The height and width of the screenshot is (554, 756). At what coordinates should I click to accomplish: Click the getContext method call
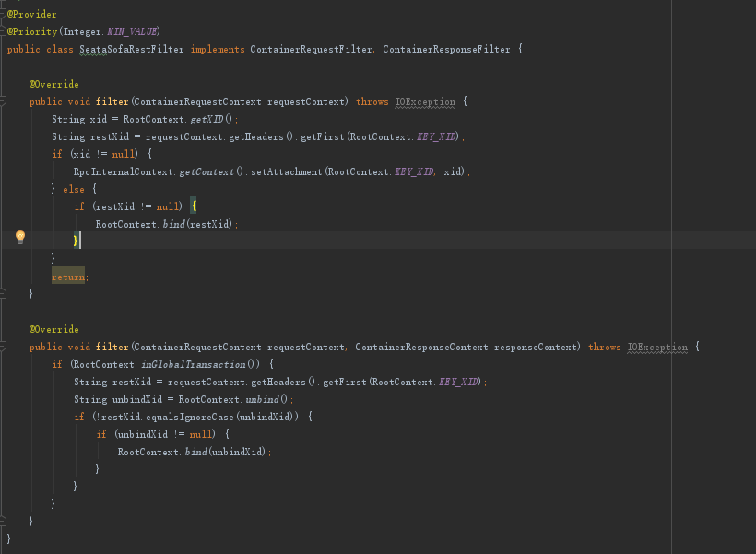207,171
